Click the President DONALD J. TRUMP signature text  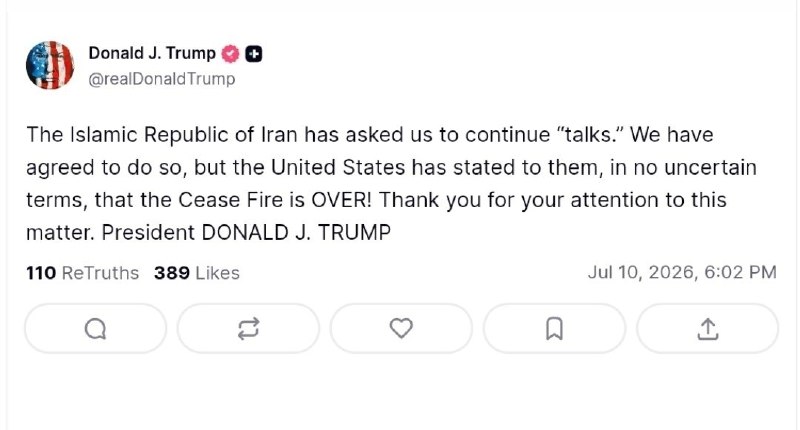[x=246, y=233]
